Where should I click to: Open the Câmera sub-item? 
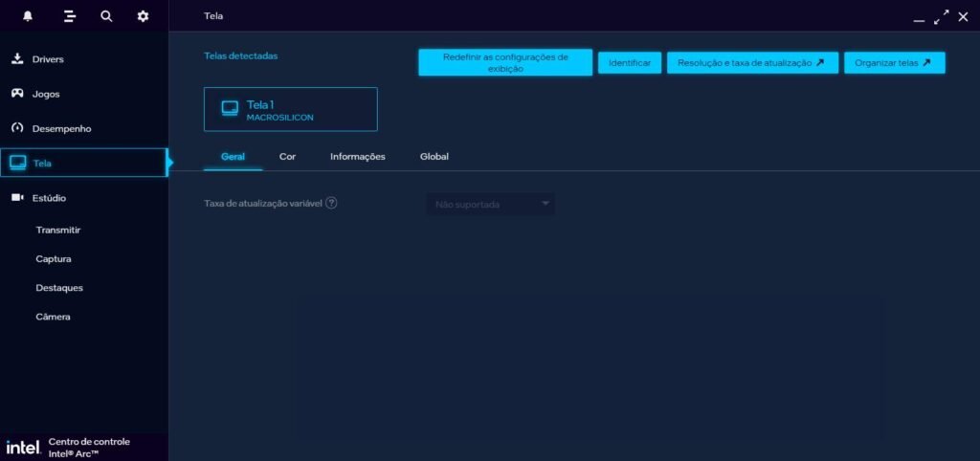[53, 317]
